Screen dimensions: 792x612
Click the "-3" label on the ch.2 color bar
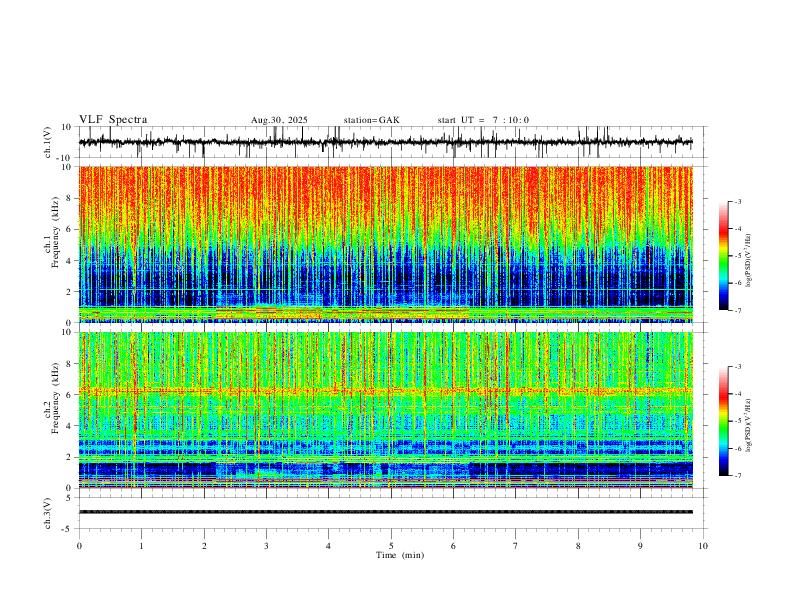(x=738, y=367)
